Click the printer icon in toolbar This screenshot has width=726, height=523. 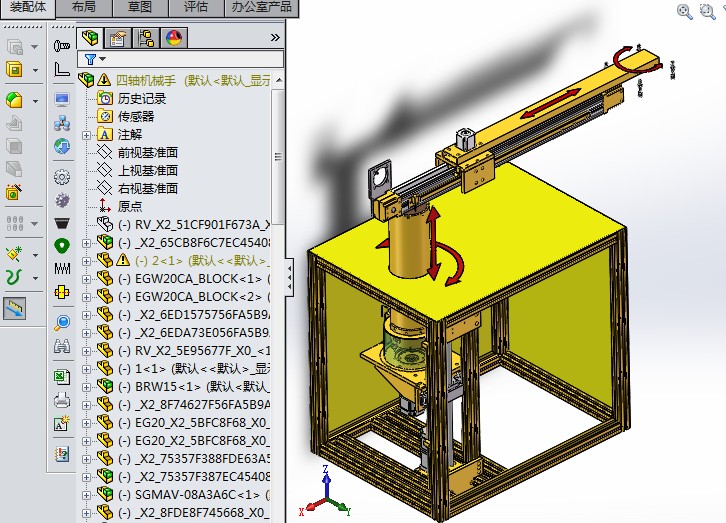tap(62, 400)
